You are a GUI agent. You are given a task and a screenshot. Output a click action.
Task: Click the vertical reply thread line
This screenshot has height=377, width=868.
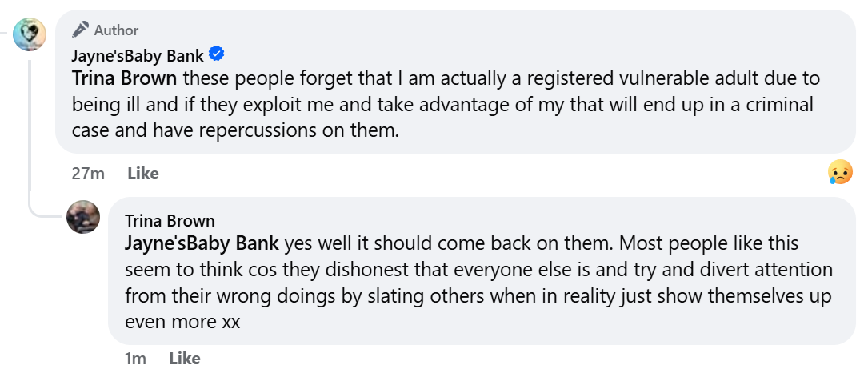point(30,128)
